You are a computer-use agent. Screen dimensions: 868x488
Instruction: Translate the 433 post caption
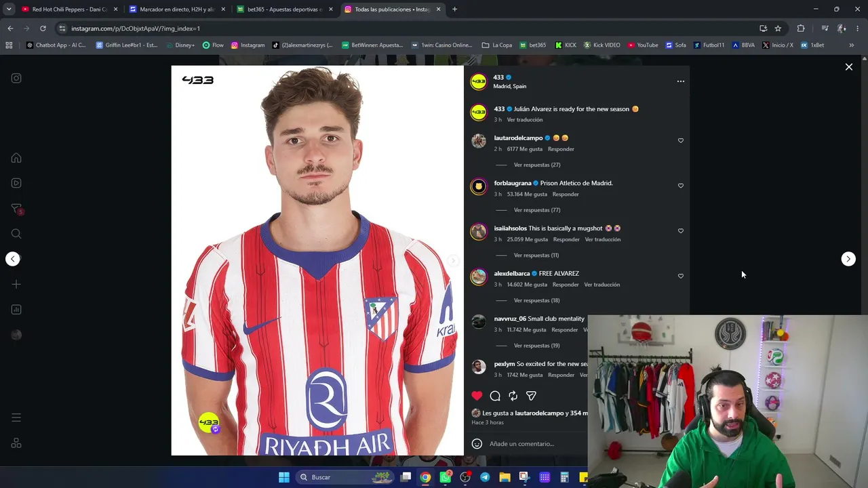coord(525,120)
